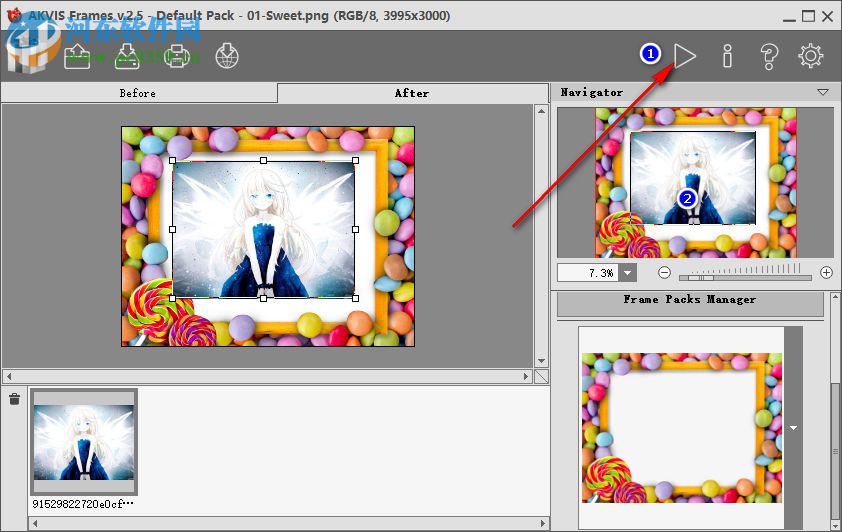
Task: Expand the frame list dropdown arrow
Action: click(x=793, y=428)
